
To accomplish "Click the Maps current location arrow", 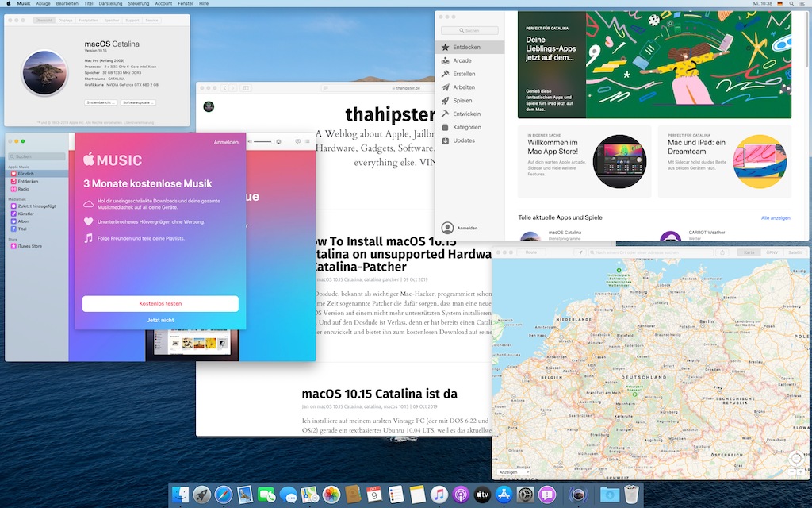I will (580, 252).
